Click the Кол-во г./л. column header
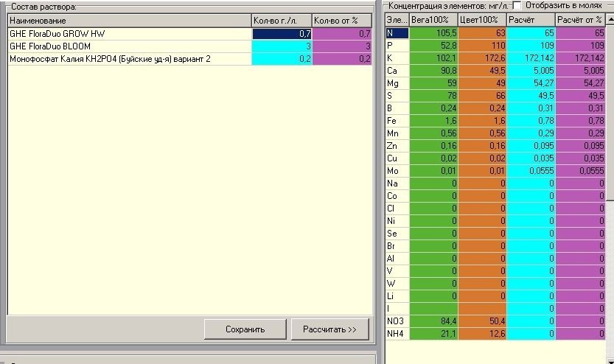 click(282, 21)
